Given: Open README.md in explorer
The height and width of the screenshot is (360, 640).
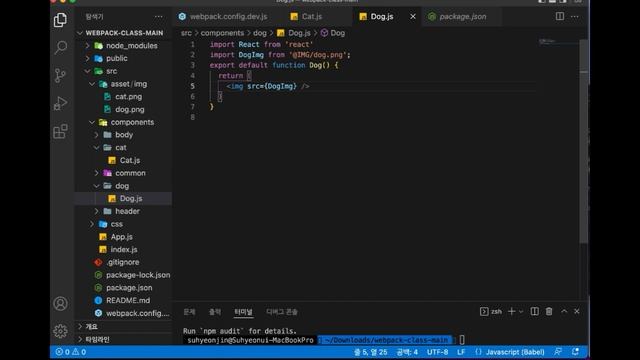Looking at the screenshot, I should [123, 300].
